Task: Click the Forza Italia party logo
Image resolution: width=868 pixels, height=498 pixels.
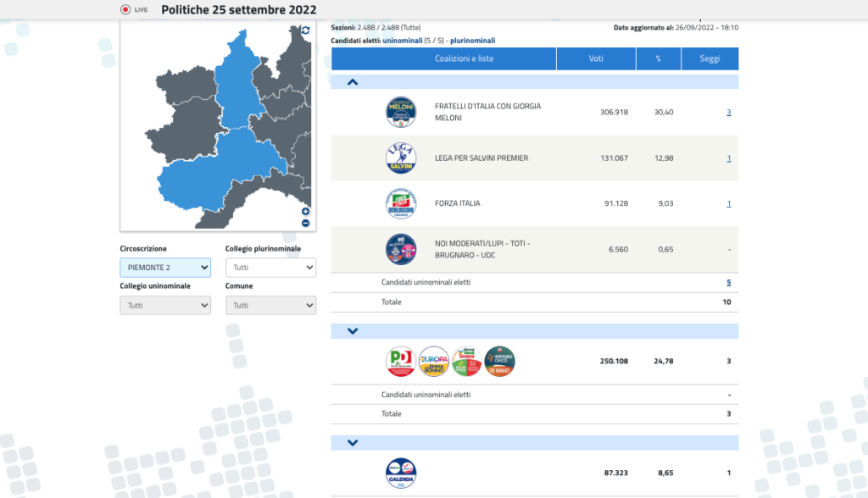Action: (401, 203)
